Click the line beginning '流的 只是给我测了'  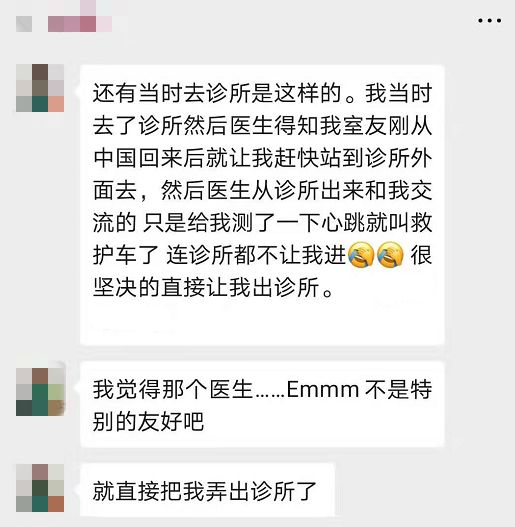coord(262,222)
